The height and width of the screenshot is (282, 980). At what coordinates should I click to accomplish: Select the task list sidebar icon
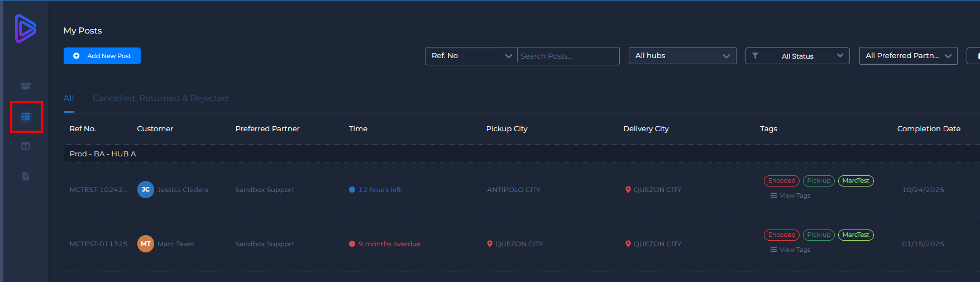pyautogui.click(x=26, y=117)
